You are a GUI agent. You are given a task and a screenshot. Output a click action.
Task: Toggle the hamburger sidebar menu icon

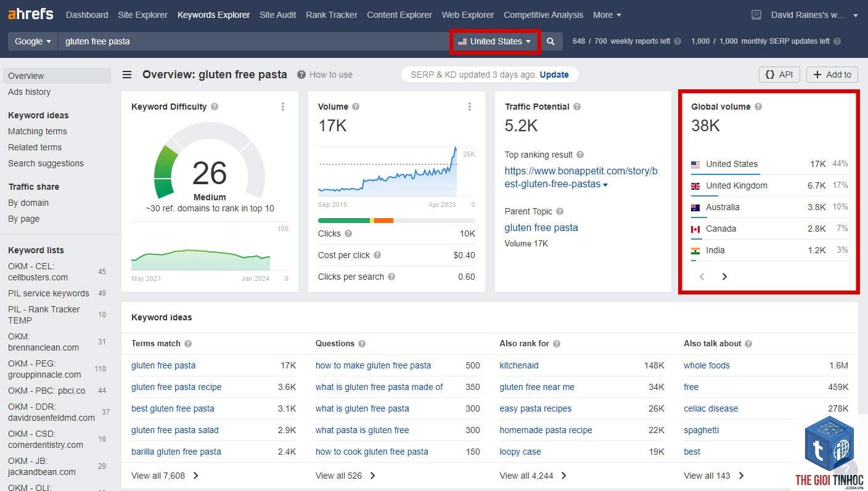127,75
